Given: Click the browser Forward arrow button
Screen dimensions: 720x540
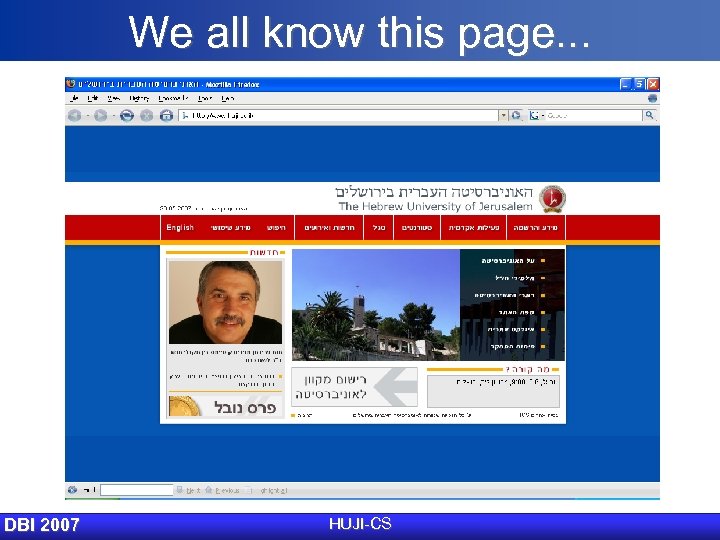Looking at the screenshot, I should click(100, 116).
